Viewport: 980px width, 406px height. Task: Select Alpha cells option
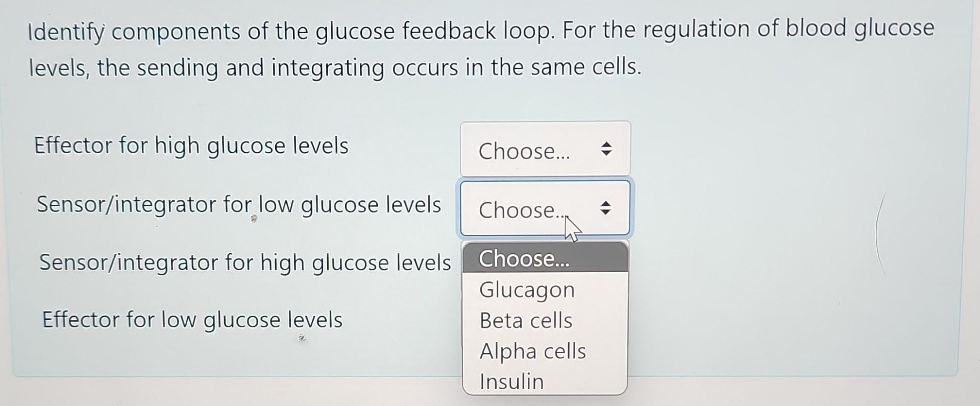[x=532, y=351]
